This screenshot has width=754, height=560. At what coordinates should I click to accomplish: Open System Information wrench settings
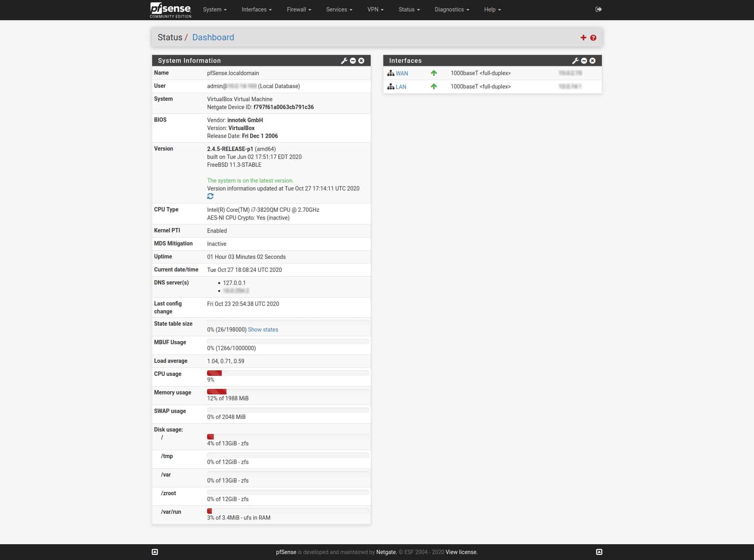pos(344,60)
